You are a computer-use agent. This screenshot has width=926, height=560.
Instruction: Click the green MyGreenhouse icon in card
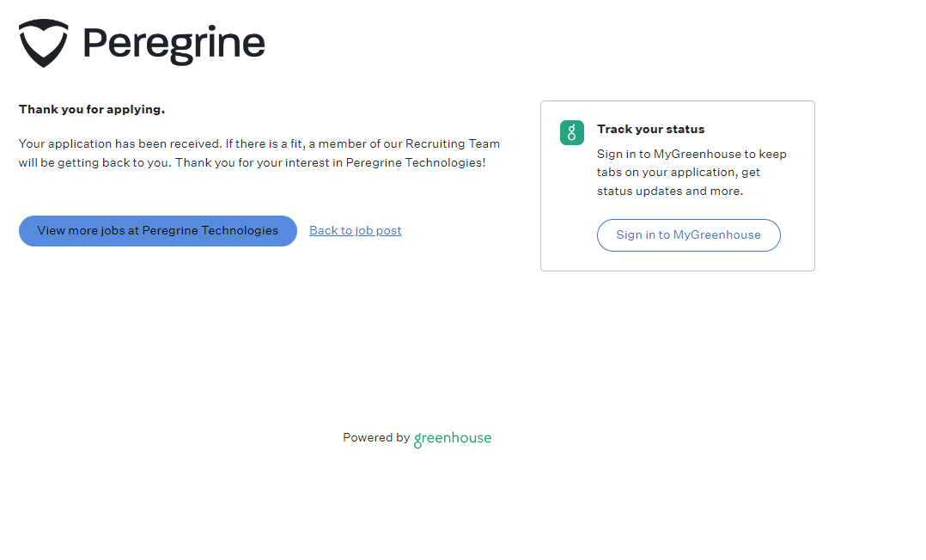pos(572,132)
